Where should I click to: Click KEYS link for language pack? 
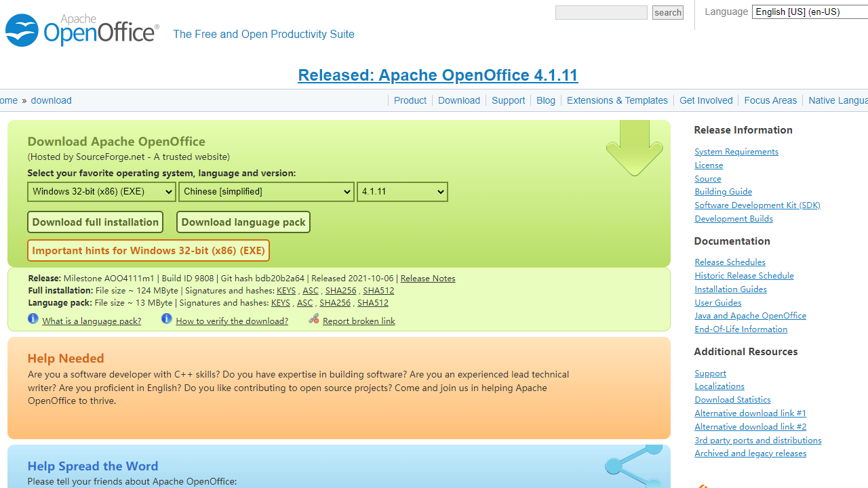pos(281,303)
